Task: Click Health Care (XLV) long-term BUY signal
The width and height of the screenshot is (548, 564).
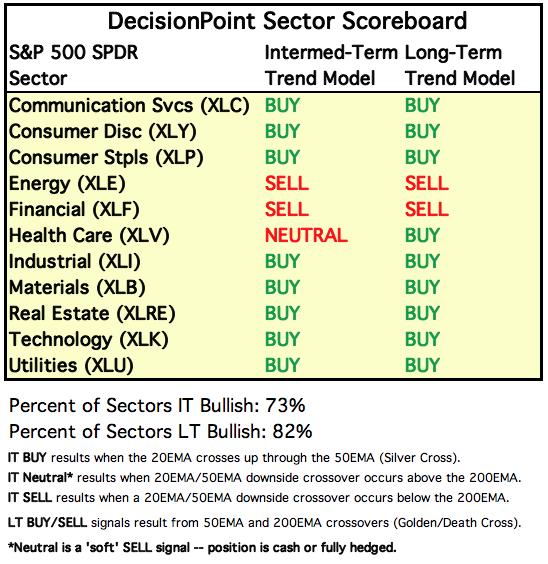Action: (422, 235)
